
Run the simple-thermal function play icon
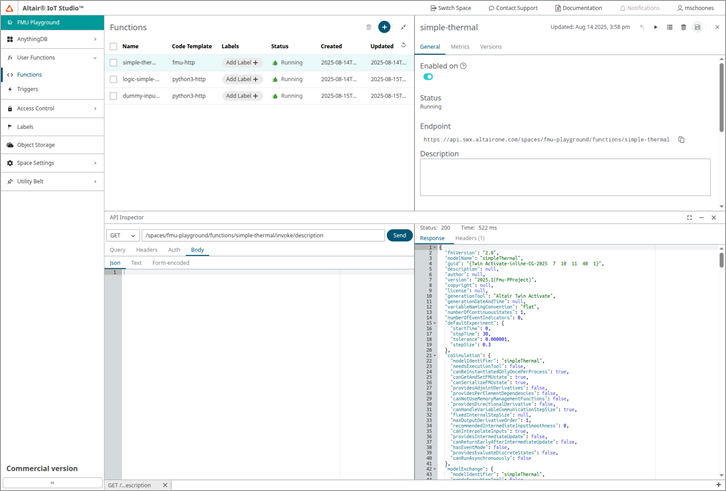click(656, 27)
